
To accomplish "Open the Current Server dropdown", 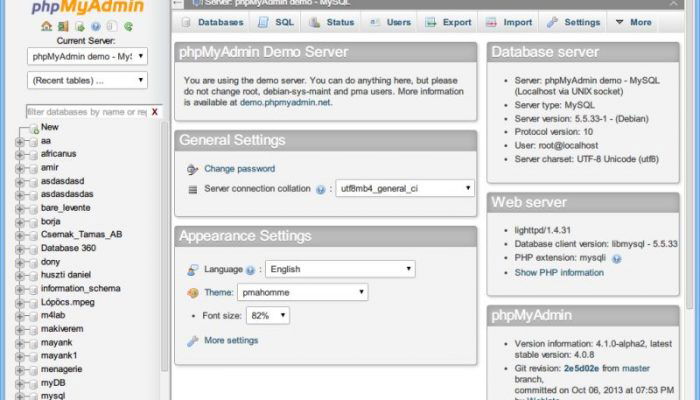I will tap(88, 56).
